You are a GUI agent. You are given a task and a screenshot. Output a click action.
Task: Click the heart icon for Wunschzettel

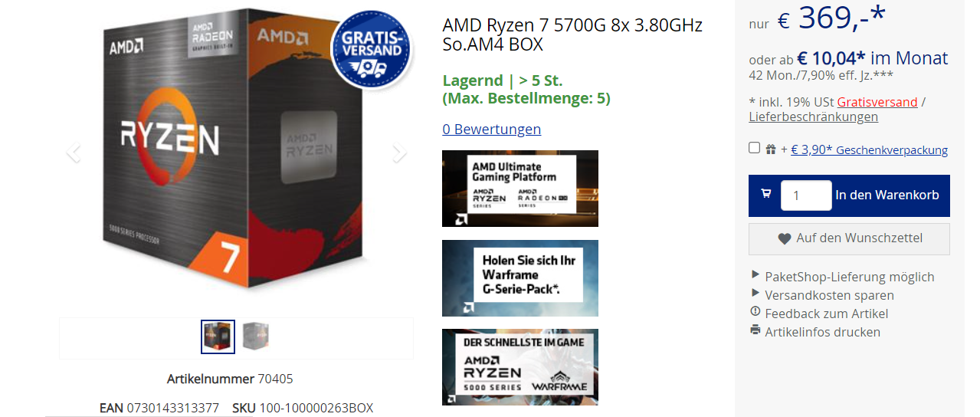coord(784,238)
